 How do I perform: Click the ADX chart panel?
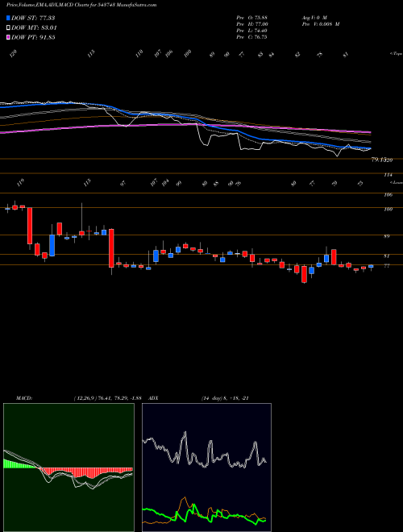pos(206,468)
